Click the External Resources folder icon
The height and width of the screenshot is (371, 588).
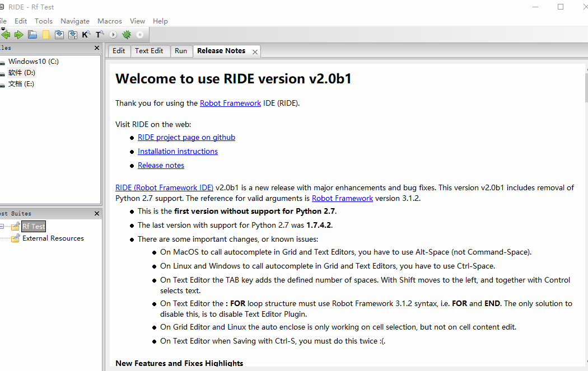15,238
